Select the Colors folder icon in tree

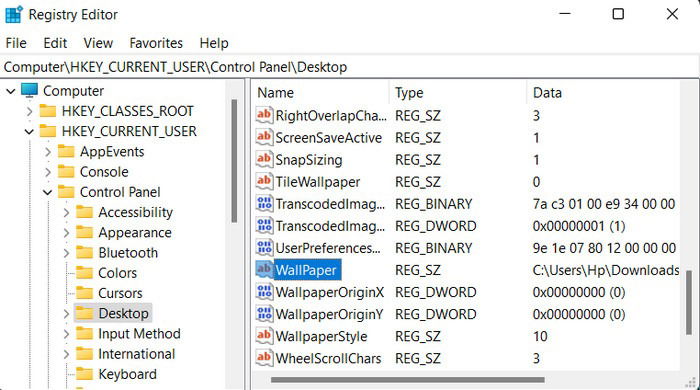click(84, 273)
